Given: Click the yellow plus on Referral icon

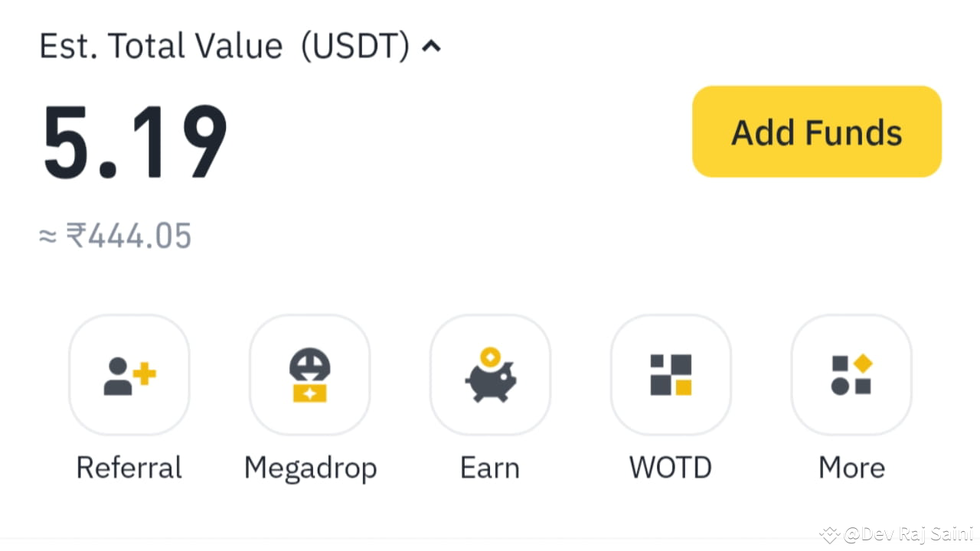Looking at the screenshot, I should coord(145,374).
